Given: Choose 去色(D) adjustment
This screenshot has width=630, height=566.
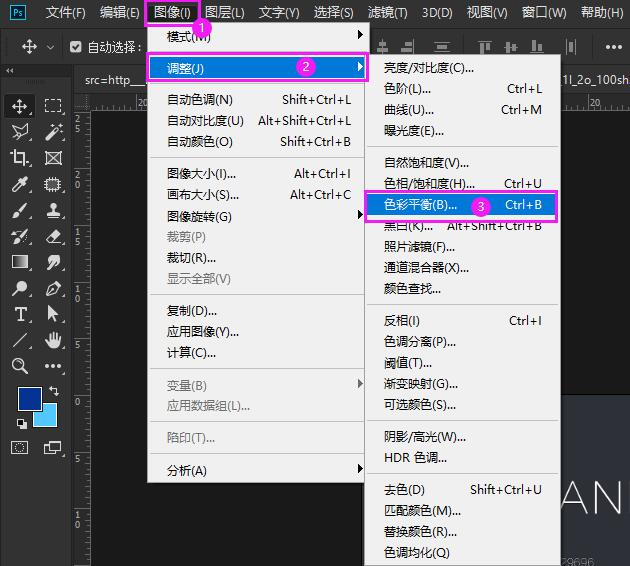Looking at the screenshot, I should pos(463,490).
